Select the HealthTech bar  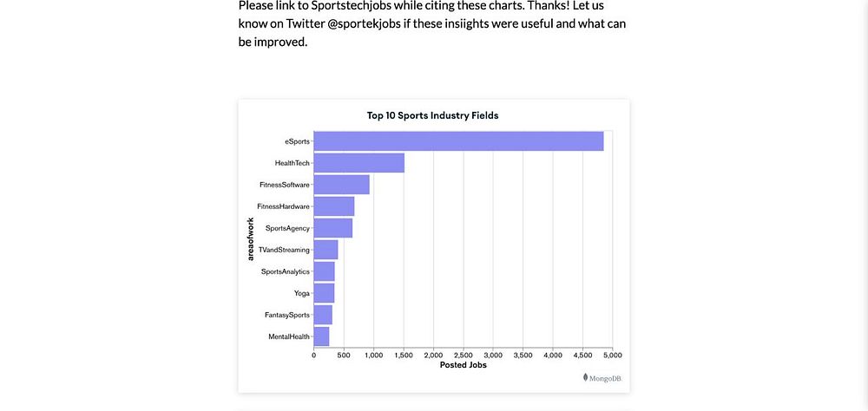[x=358, y=163]
